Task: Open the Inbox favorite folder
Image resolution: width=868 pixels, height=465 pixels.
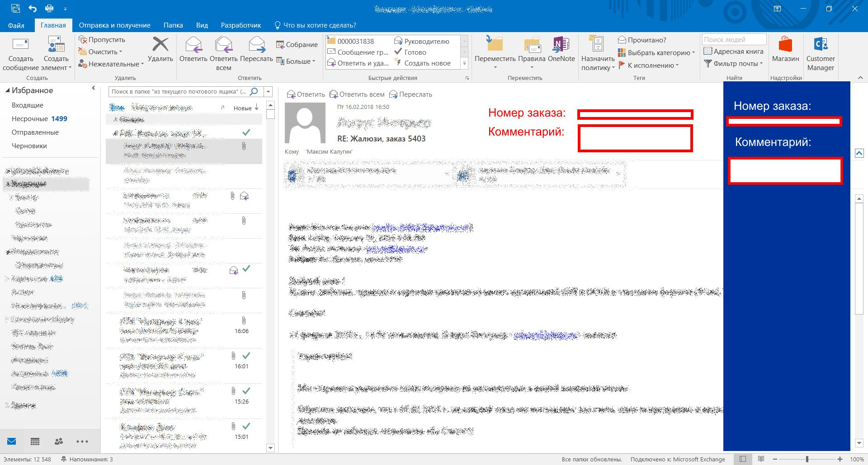Action: pos(28,105)
